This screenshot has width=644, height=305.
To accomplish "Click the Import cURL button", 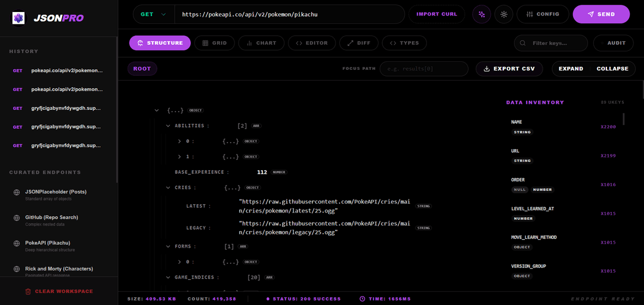I will pos(436,14).
